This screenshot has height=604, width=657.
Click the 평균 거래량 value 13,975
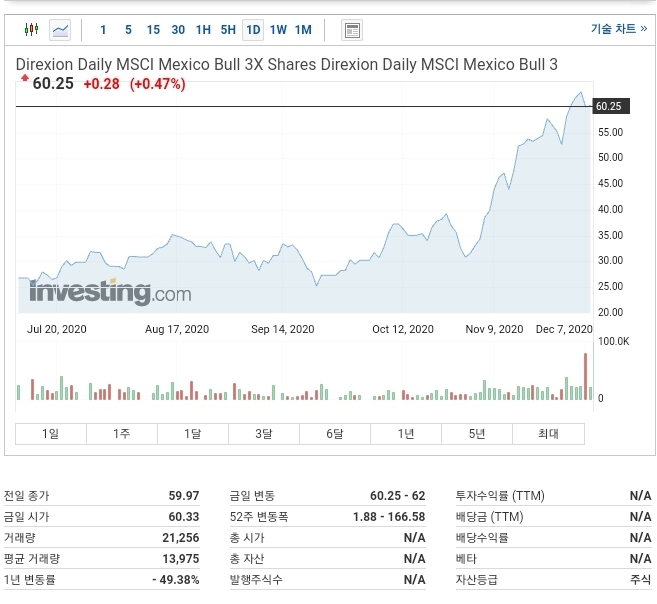click(x=181, y=558)
